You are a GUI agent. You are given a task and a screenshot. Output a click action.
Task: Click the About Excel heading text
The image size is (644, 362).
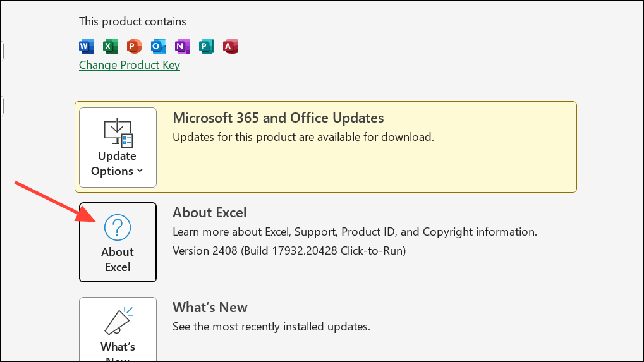(x=209, y=213)
